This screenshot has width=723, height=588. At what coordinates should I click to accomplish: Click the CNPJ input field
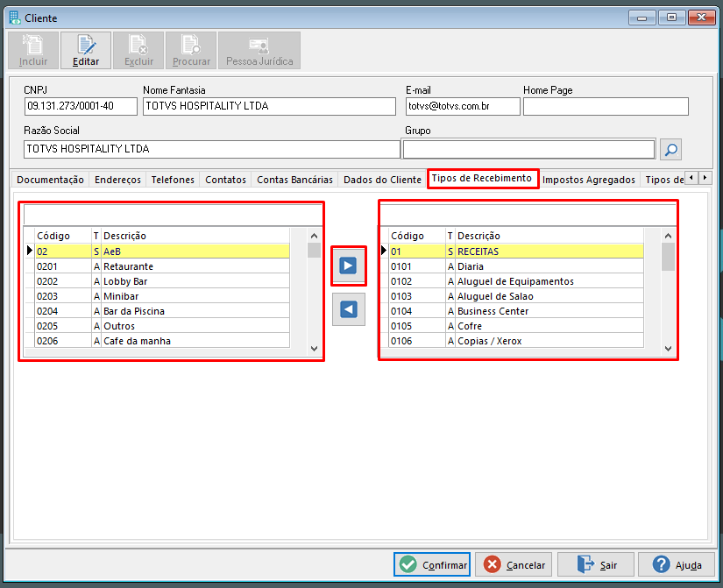[x=81, y=106]
